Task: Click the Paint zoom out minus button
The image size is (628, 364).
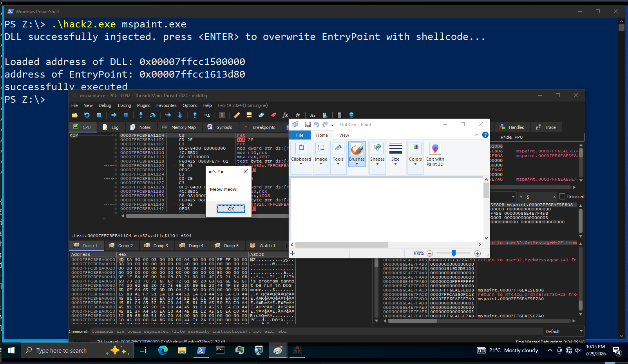Action: tap(430, 254)
